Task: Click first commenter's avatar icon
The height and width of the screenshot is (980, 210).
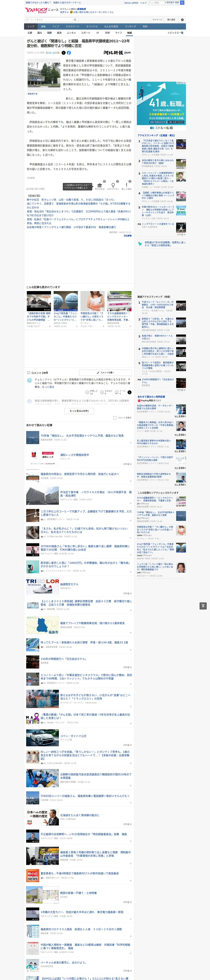Action: pyautogui.click(x=29, y=380)
